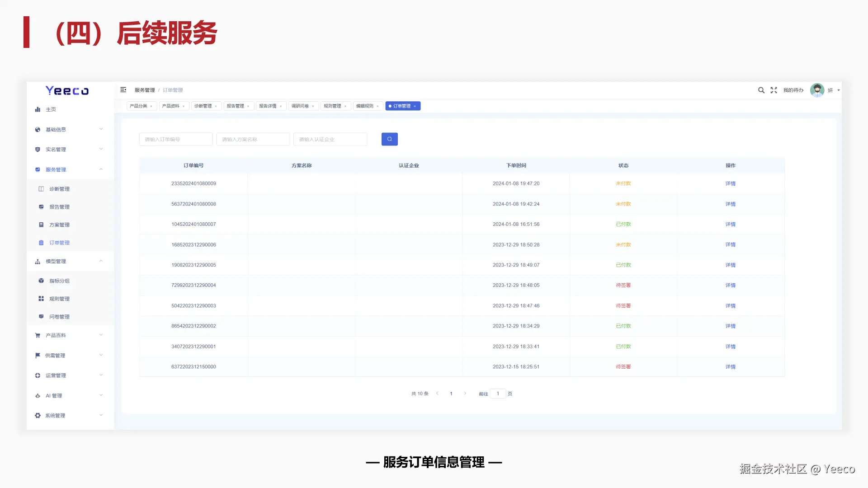
Task: Open the top-right header search icon
Action: click(761, 90)
